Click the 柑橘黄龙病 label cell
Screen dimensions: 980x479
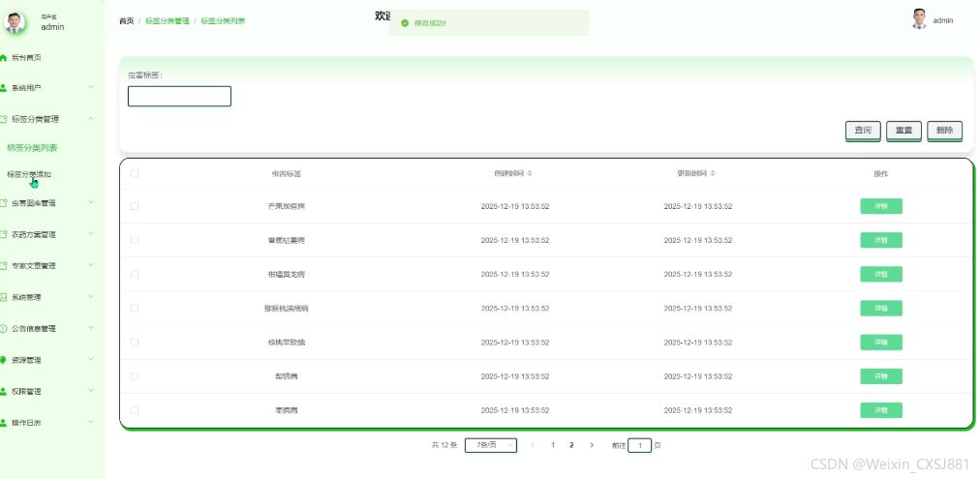click(287, 274)
